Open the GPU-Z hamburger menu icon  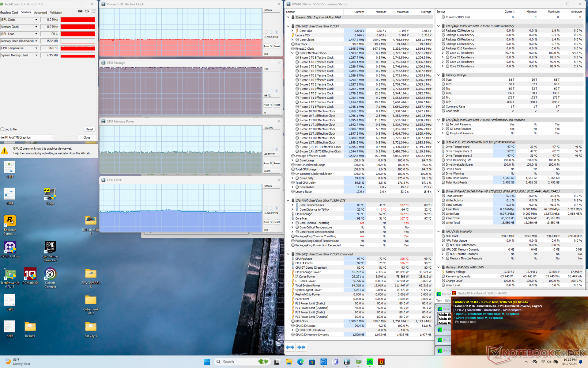coord(94,11)
